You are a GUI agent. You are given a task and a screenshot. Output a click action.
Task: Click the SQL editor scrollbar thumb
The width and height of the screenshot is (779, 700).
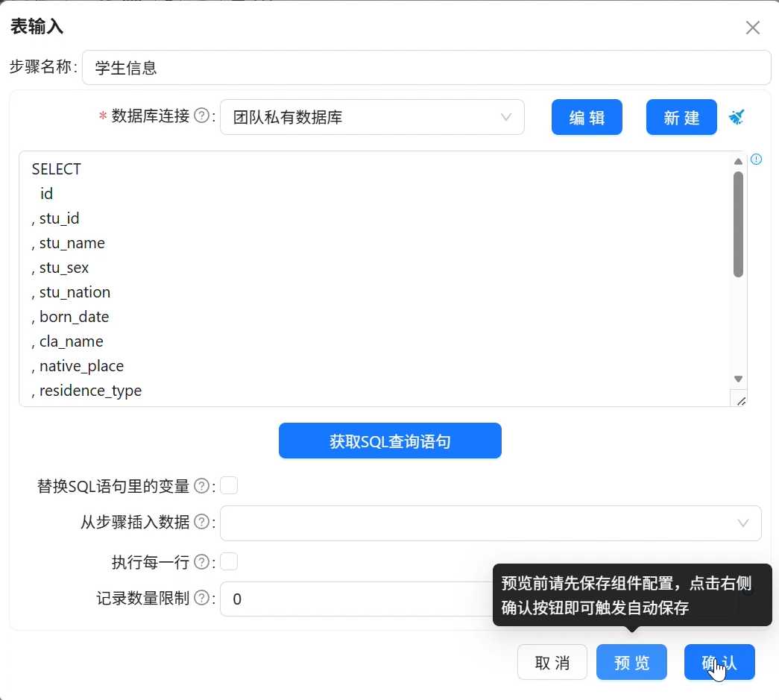click(x=738, y=224)
